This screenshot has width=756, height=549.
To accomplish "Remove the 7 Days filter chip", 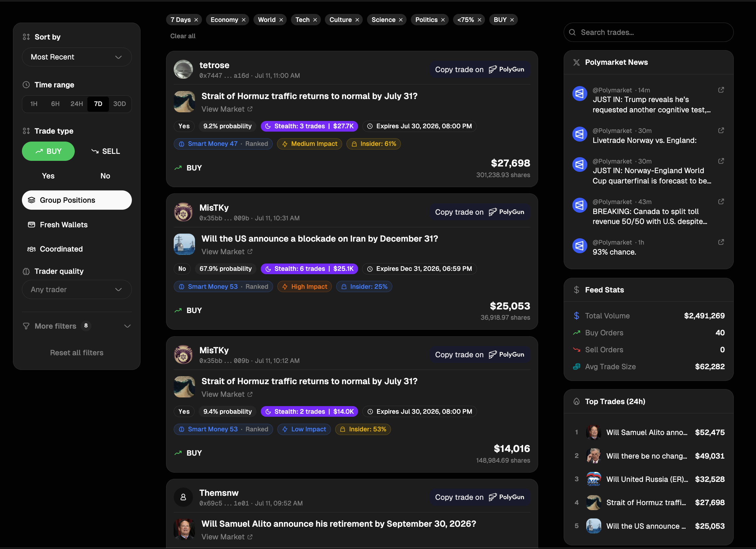I will tap(196, 20).
